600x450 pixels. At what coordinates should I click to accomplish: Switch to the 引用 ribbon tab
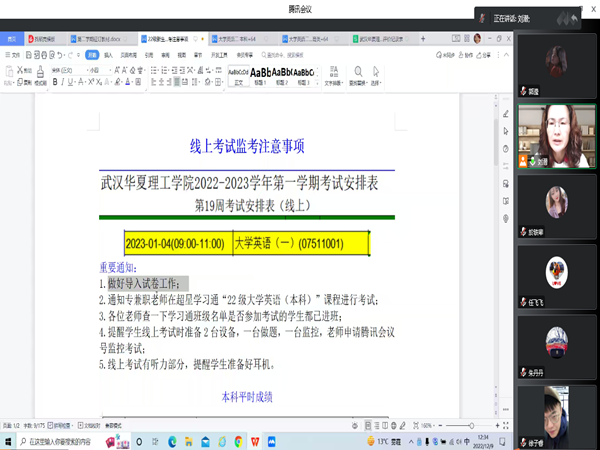click(149, 55)
